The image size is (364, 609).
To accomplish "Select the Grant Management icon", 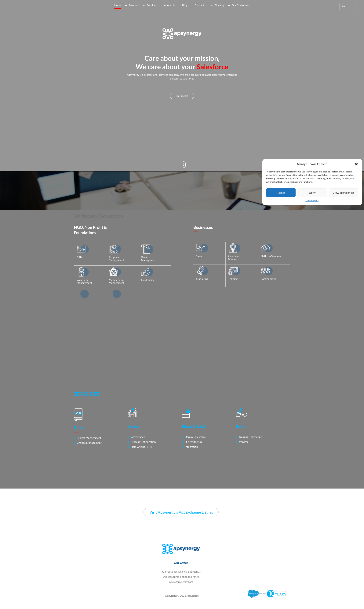I will (x=146, y=249).
